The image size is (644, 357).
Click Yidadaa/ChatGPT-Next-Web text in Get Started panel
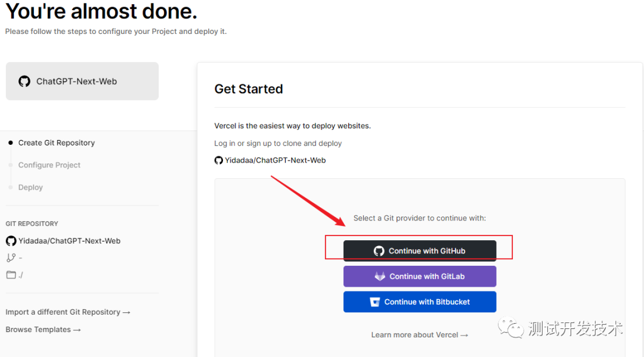[x=275, y=160]
